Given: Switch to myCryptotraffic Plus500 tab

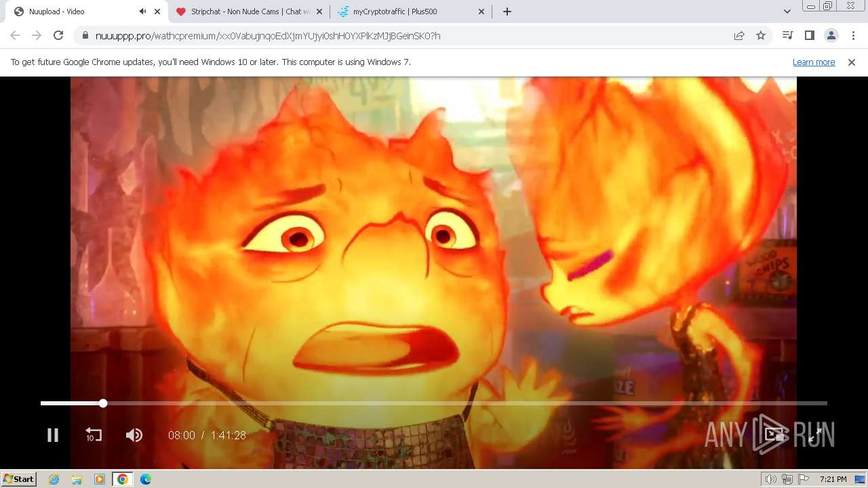Looking at the screenshot, I should click(412, 12).
